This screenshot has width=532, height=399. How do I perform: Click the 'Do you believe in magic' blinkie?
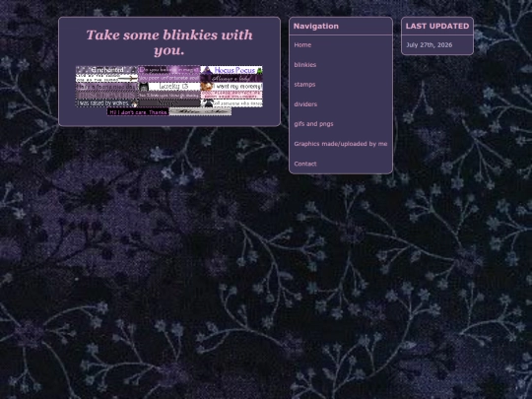tap(169, 70)
